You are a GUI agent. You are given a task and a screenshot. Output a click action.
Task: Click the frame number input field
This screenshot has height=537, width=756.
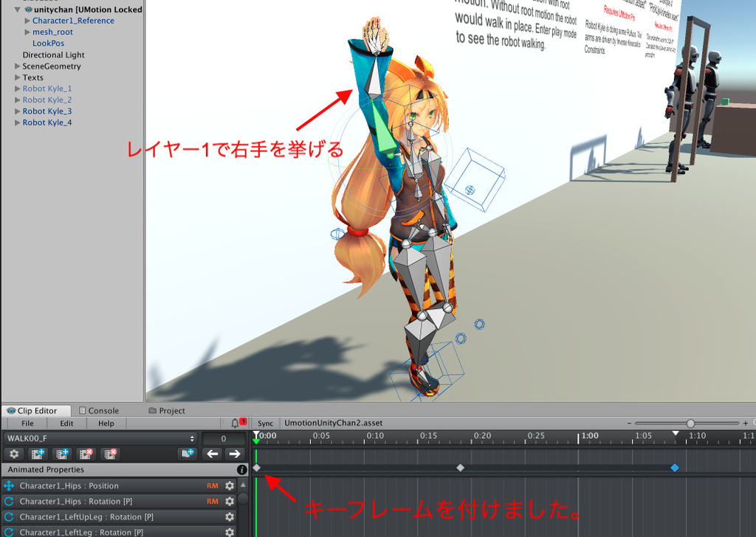[223, 438]
